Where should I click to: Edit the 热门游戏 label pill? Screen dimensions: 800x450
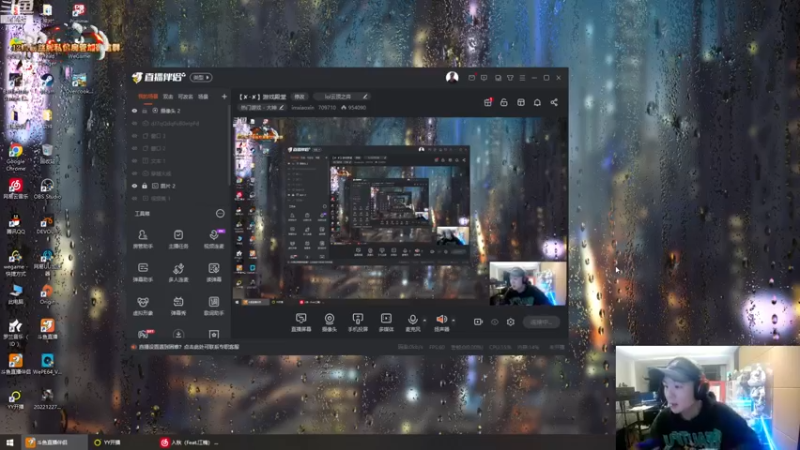(x=262, y=108)
